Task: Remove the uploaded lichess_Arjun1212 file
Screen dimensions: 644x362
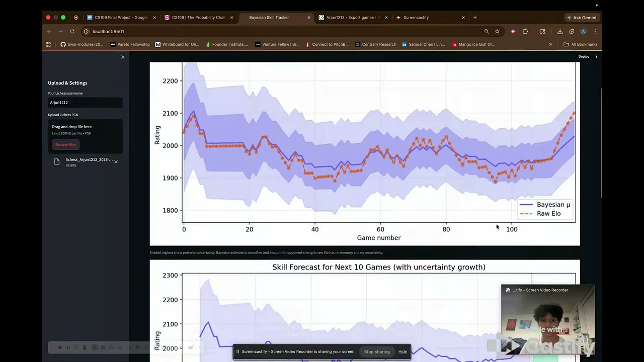Action: [116, 161]
